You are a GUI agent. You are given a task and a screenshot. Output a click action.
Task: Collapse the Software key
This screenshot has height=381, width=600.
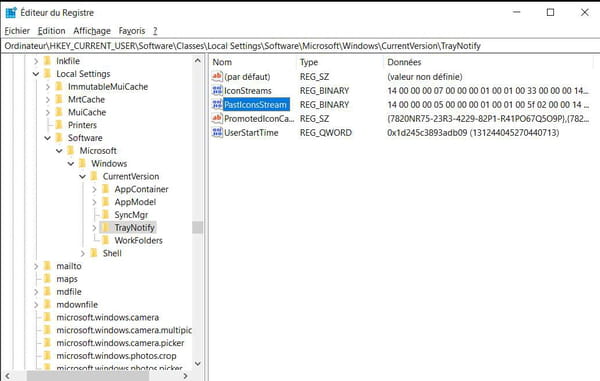click(47, 138)
